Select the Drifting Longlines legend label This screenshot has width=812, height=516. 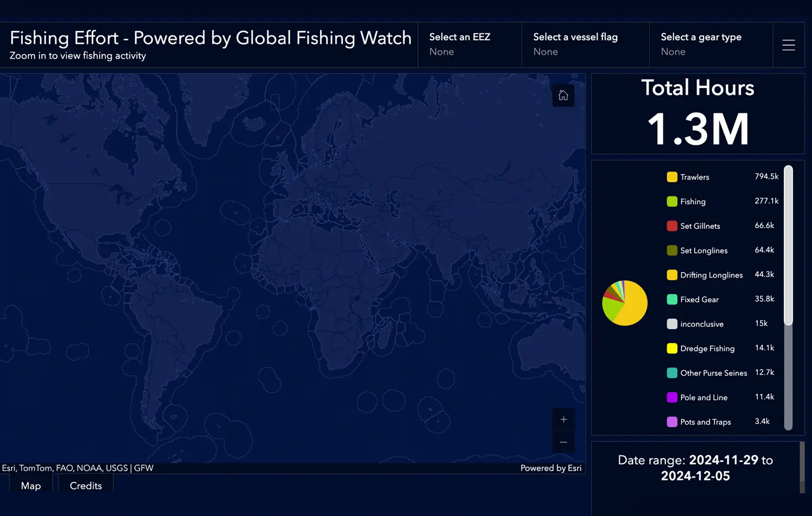click(x=711, y=275)
